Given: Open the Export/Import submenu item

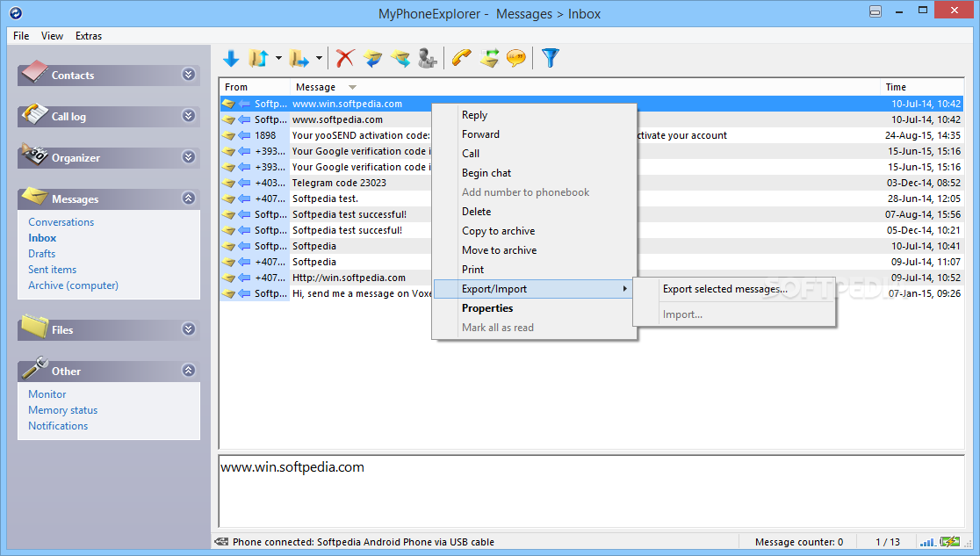Looking at the screenshot, I should tap(535, 289).
